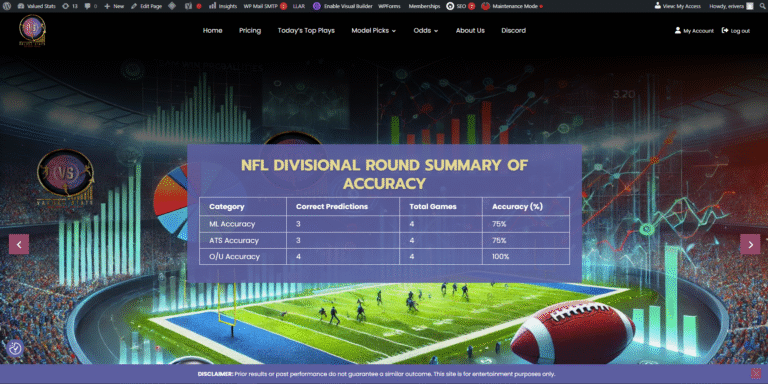Click the Correct Predictions column header
Viewport: 768px width, 384px height.
[332, 207]
